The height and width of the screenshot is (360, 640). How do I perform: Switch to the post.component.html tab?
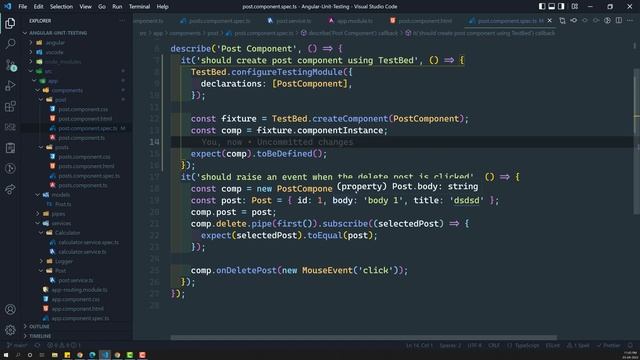coord(421,20)
